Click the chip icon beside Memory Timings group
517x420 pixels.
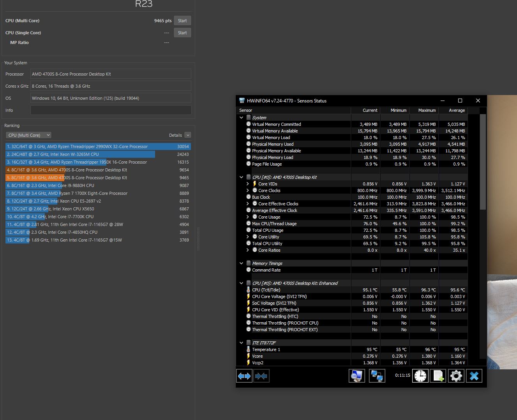(249, 263)
